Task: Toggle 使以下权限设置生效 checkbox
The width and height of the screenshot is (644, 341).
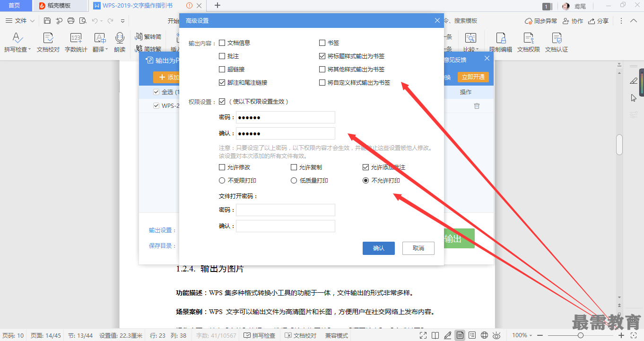Action: [222, 101]
